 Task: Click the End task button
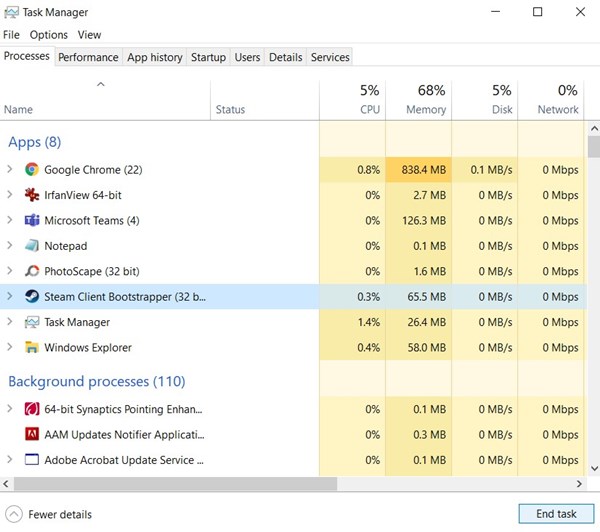pyautogui.click(x=556, y=514)
